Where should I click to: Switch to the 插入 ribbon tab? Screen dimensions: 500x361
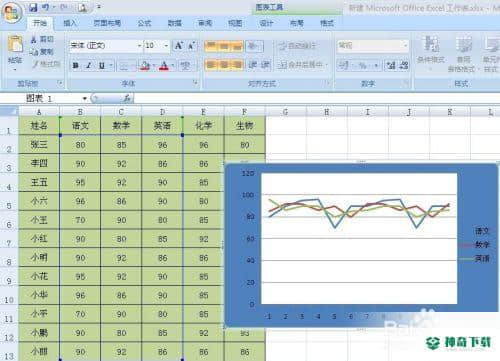[70, 23]
